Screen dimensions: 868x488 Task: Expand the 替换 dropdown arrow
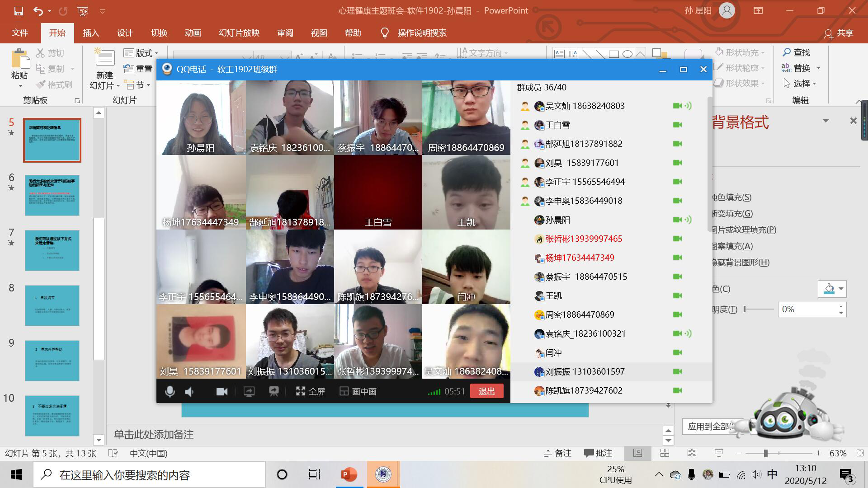pyautogui.click(x=818, y=68)
